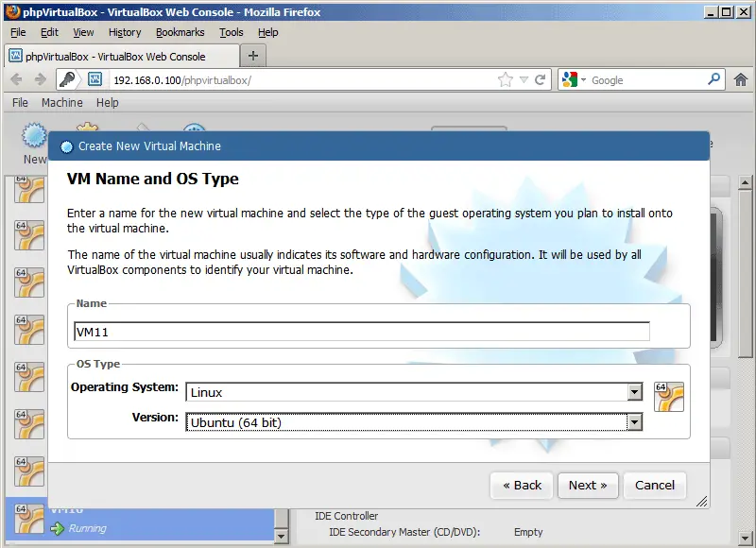Screen dimensions: 756x548
Task: Open the Firefox home page icon
Action: (x=741, y=79)
